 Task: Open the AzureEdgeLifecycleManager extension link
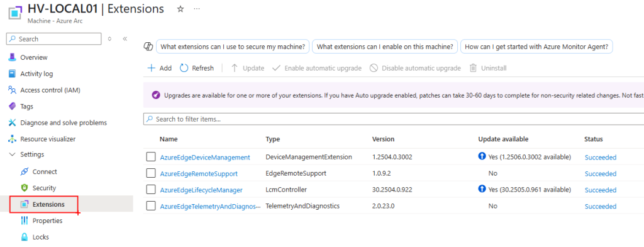coord(201,190)
